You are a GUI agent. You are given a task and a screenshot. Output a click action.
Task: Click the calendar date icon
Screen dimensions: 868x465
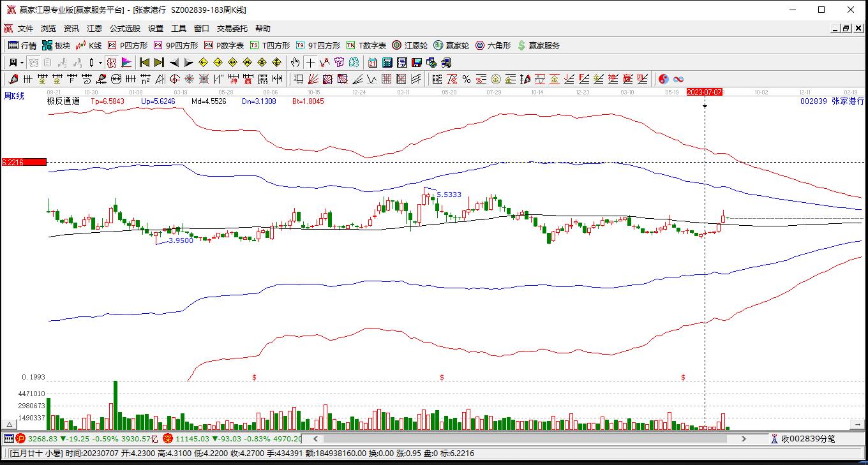click(x=373, y=63)
